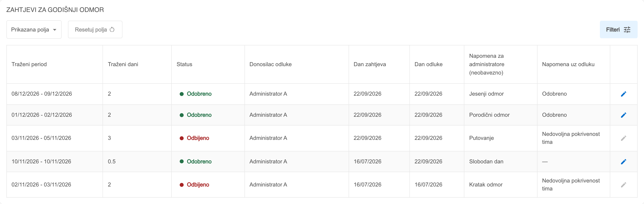644x204 pixels.
Task: Sort by Traženi period column header
Action: pyautogui.click(x=29, y=64)
